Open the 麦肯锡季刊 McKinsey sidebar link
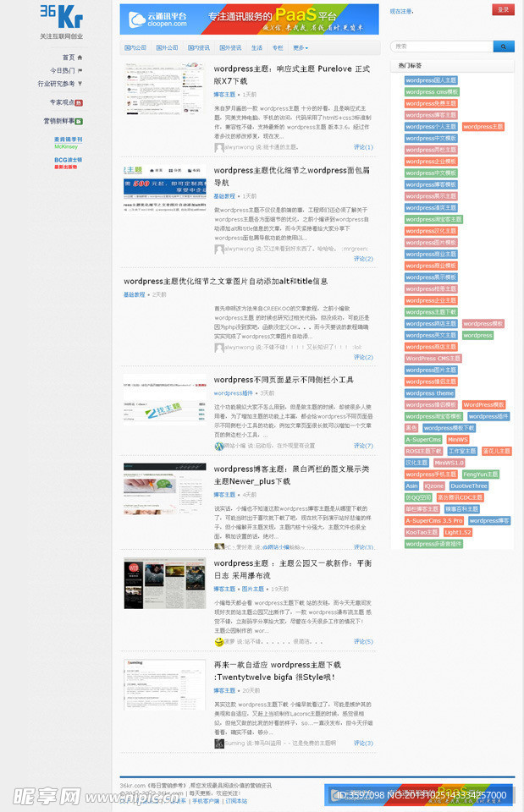This screenshot has width=524, height=812. tap(68, 143)
